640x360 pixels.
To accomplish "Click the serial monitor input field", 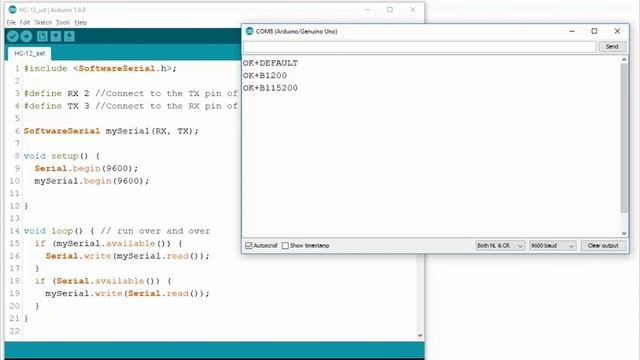I will pyautogui.click(x=420, y=47).
